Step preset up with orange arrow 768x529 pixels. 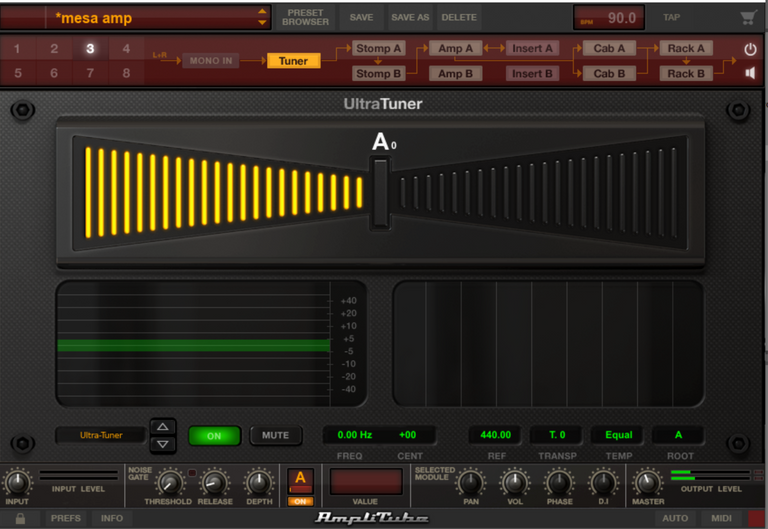(x=263, y=11)
